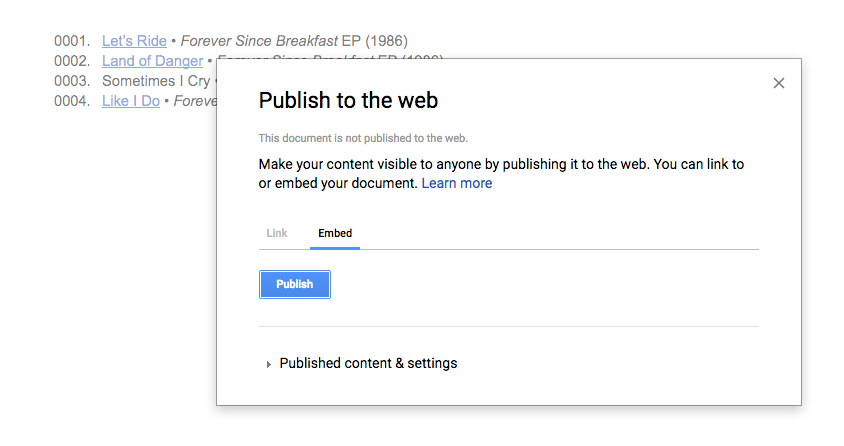844x446 pixels.
Task: Click the Sometimes I Cry text
Action: click(x=156, y=81)
